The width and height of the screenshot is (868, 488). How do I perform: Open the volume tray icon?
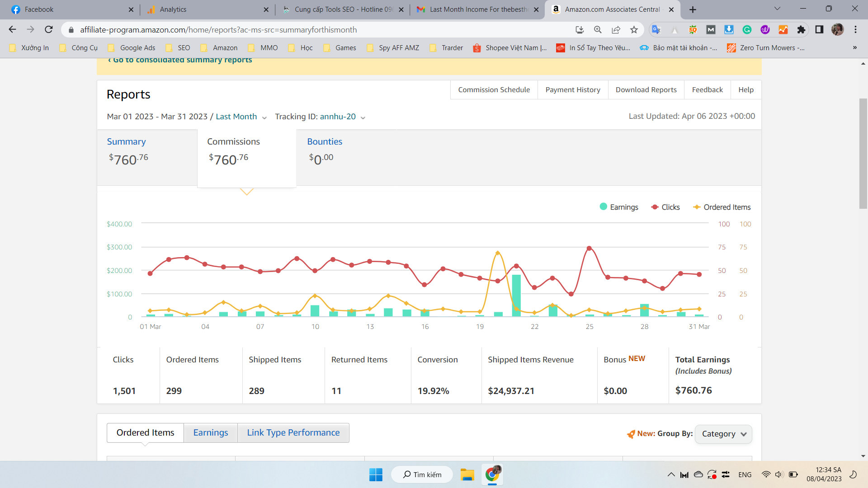click(779, 474)
